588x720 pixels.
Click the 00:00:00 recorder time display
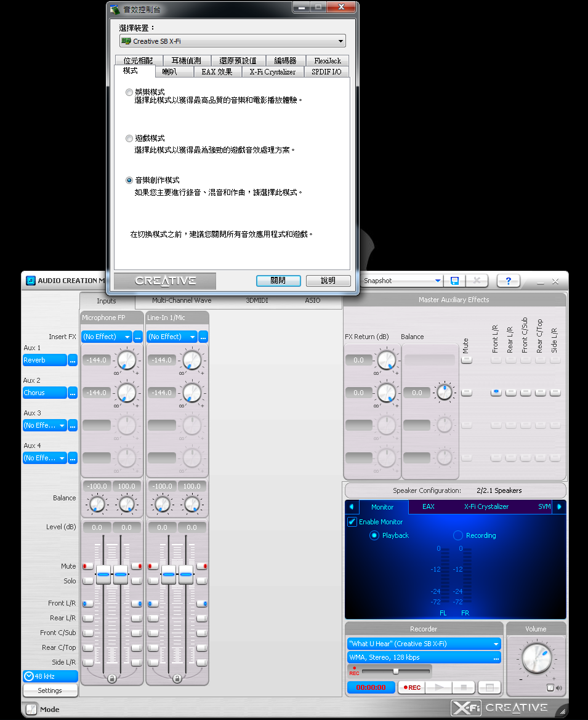coord(371,687)
